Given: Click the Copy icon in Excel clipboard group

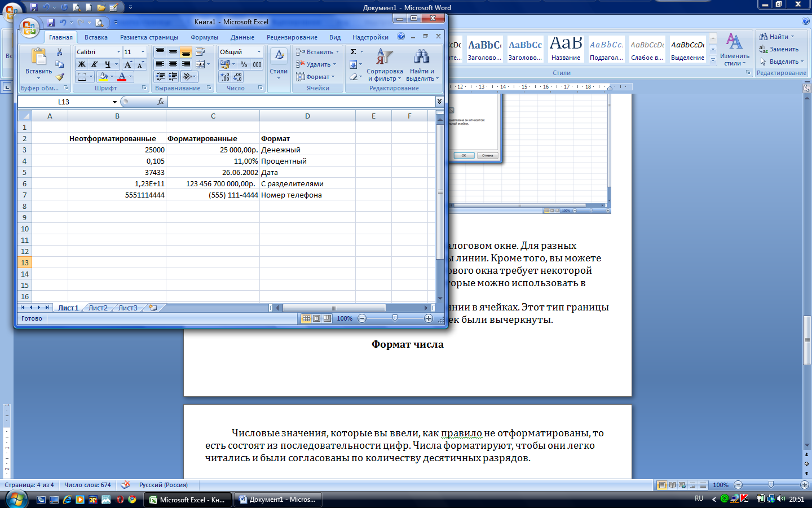Looking at the screenshot, I should click(x=60, y=64).
